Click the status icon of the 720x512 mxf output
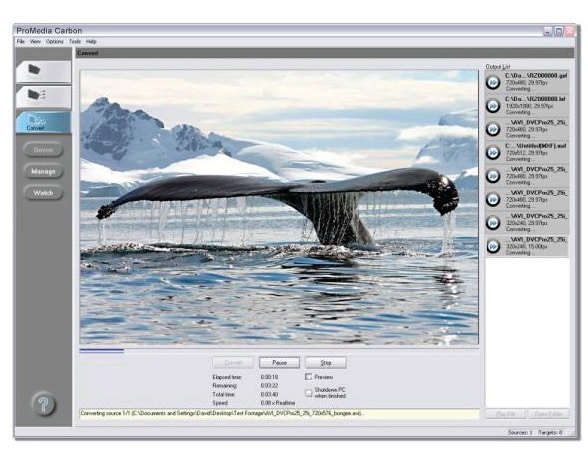This screenshot has height=472, width=588. point(493,153)
